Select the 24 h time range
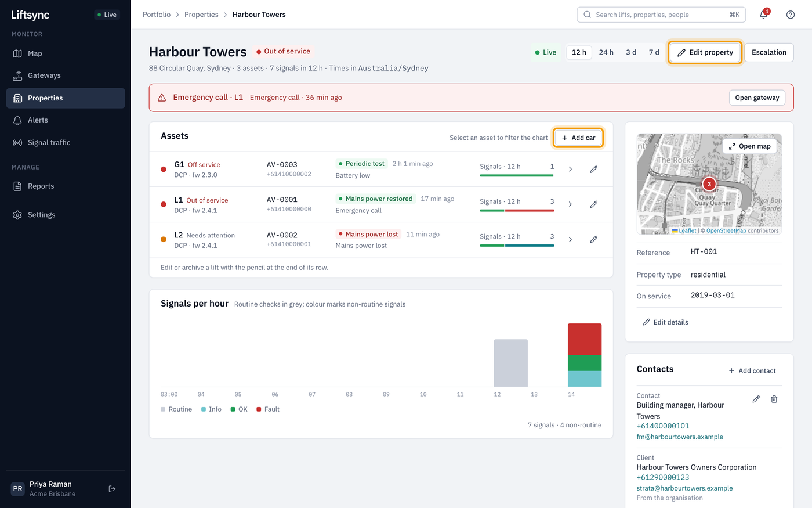 (606, 52)
